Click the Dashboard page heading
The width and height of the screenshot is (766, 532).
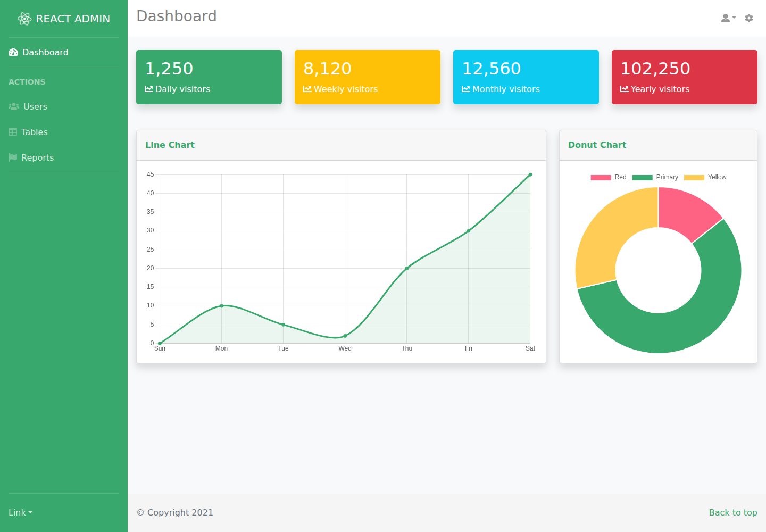177,16
